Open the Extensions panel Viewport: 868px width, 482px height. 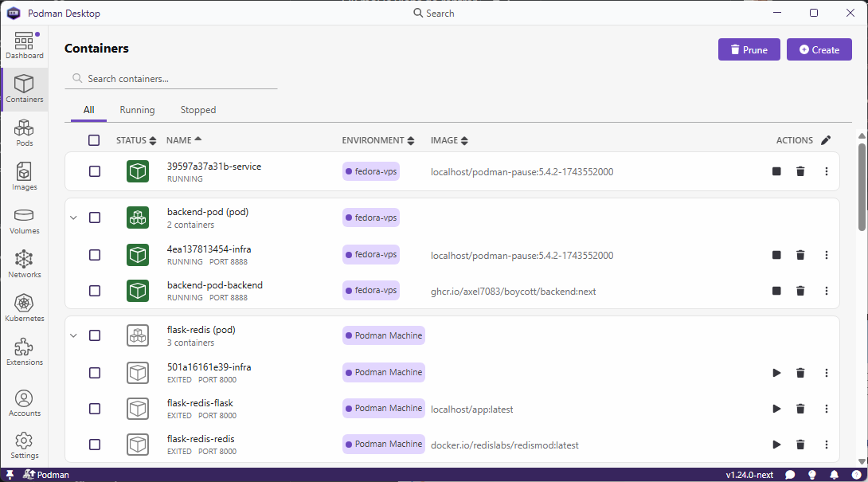24,354
